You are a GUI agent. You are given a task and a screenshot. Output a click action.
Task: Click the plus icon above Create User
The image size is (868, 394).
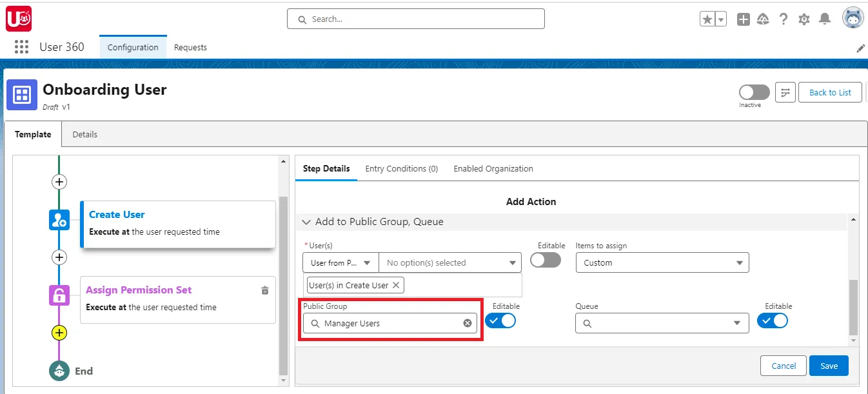59,181
